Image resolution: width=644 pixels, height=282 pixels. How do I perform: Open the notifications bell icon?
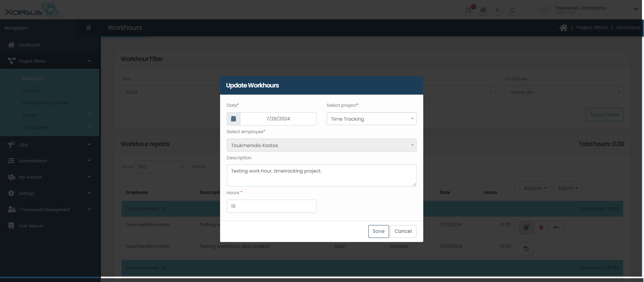[513, 10]
